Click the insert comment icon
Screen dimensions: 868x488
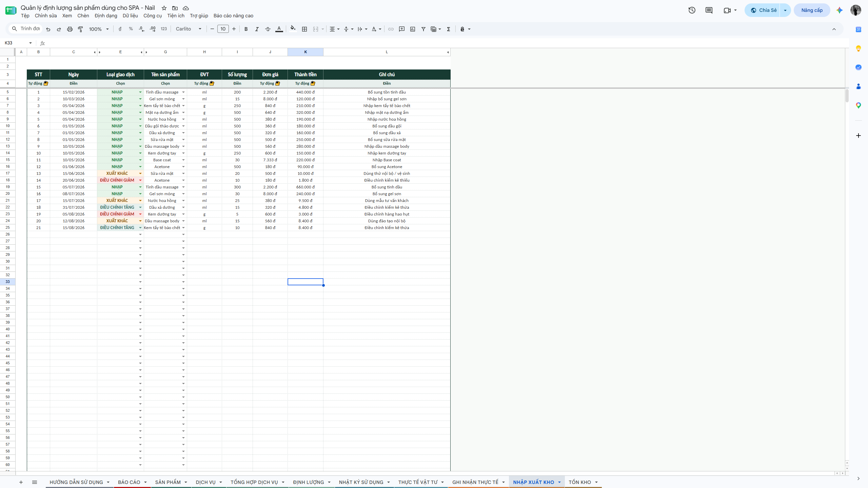402,29
